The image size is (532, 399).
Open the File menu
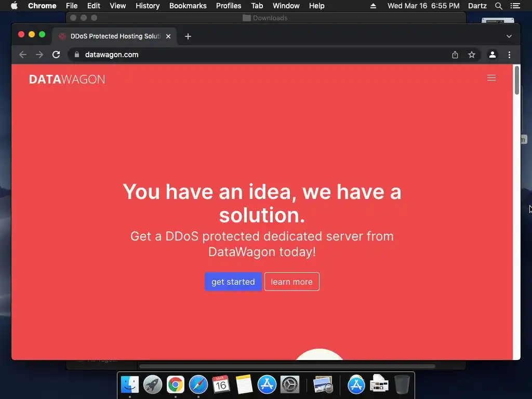(x=72, y=6)
